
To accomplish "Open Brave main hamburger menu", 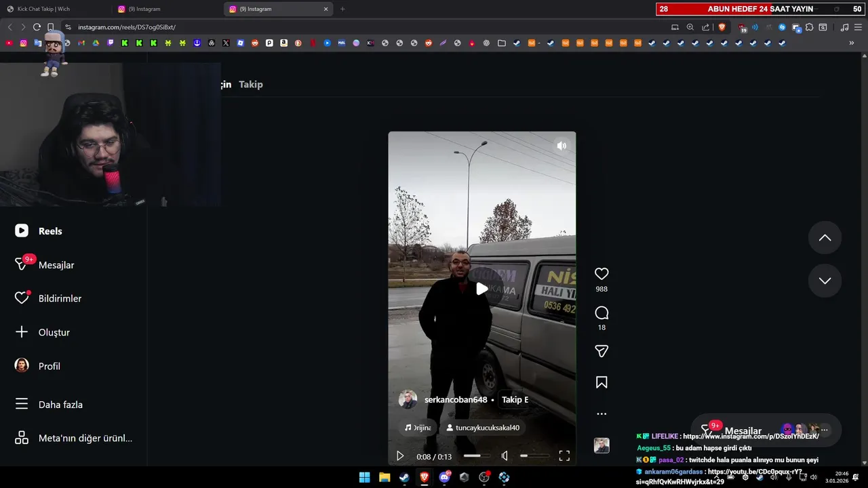I will [858, 27].
